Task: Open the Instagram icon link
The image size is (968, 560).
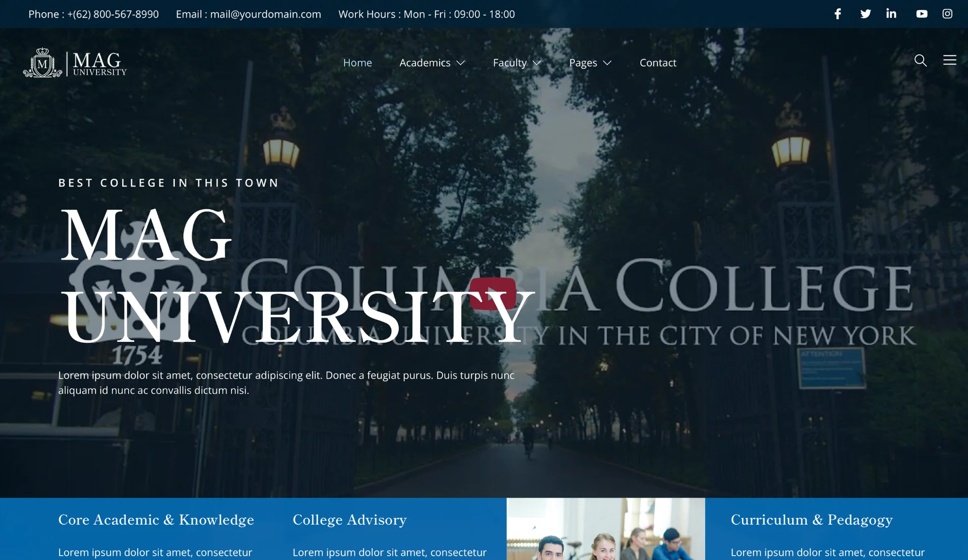Action: [947, 14]
